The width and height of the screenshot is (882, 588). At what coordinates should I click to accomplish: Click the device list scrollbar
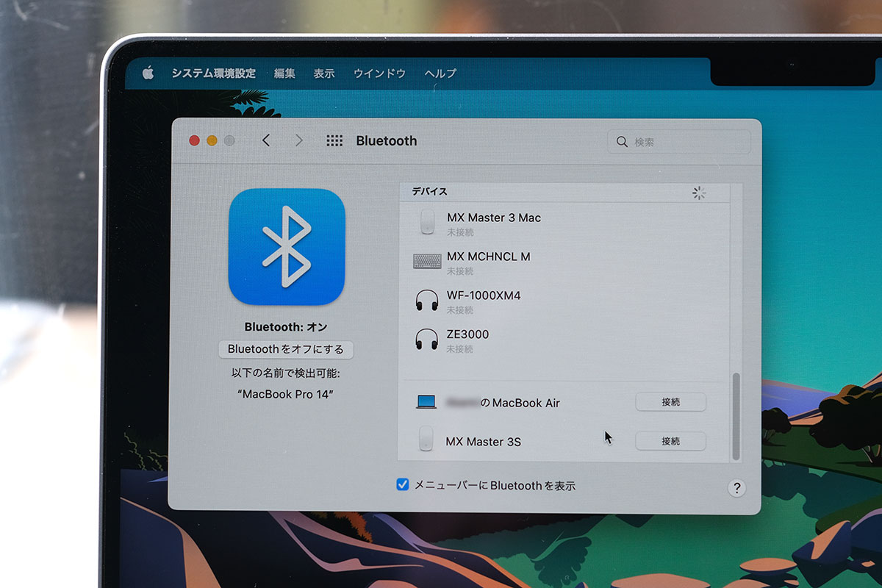click(x=736, y=417)
